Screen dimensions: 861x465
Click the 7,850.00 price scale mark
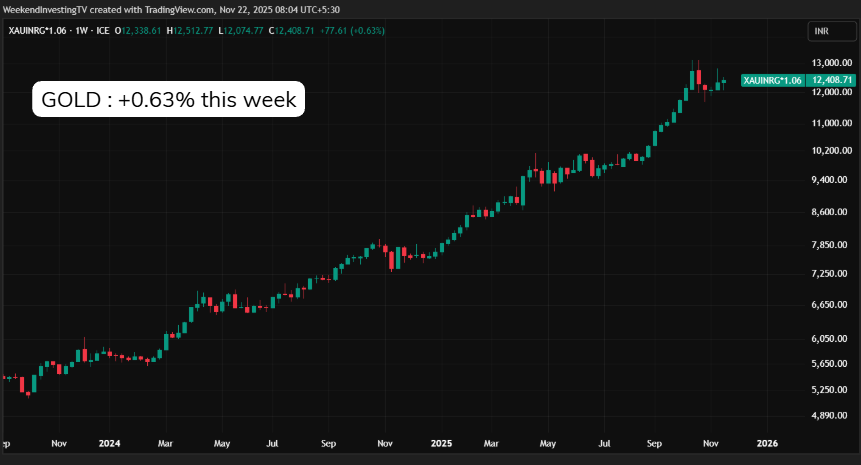click(x=832, y=245)
